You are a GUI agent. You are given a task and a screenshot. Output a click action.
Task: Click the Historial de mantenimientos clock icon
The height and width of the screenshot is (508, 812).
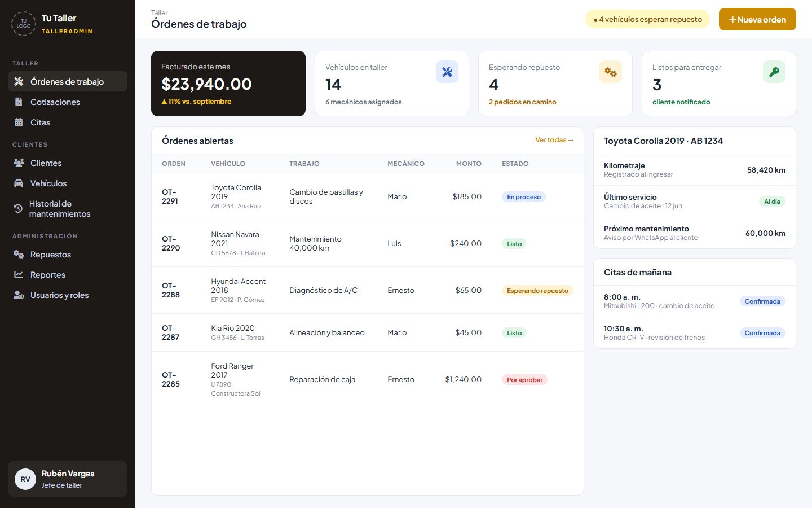[18, 208]
